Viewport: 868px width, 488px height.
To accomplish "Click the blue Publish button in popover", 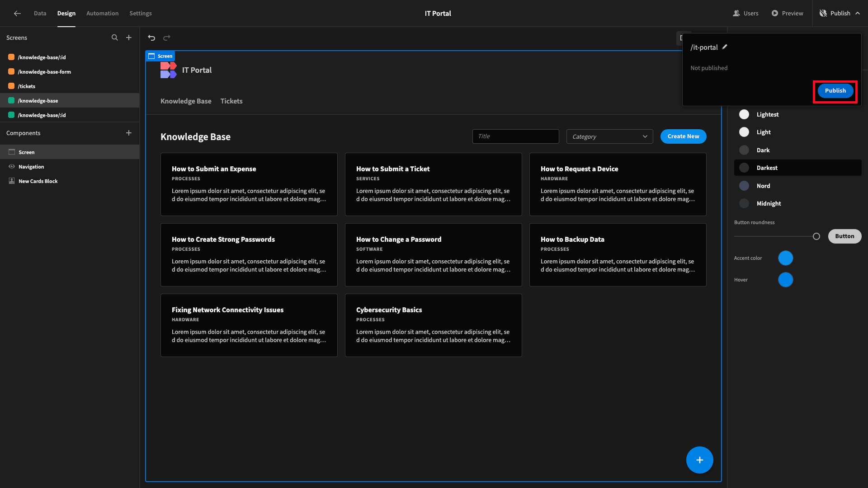I will [x=835, y=91].
